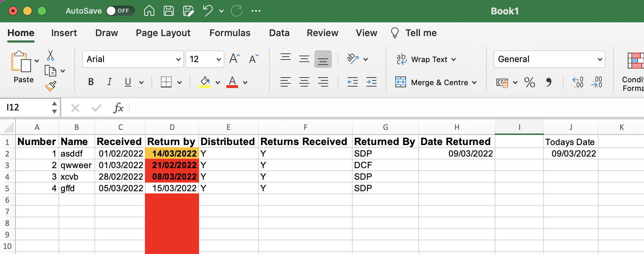Screen dimensions: 644x254
Task: Click the Insert Function fx icon
Action: (x=118, y=108)
